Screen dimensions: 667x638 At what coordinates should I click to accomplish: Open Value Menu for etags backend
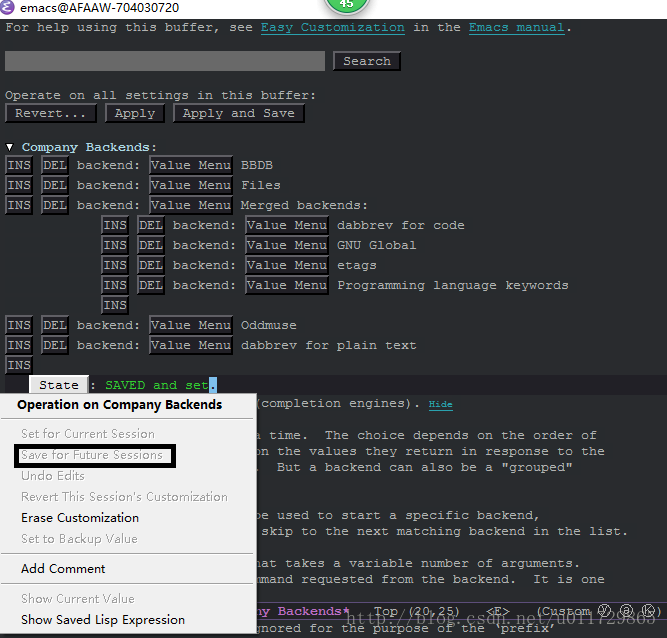pyautogui.click(x=287, y=265)
